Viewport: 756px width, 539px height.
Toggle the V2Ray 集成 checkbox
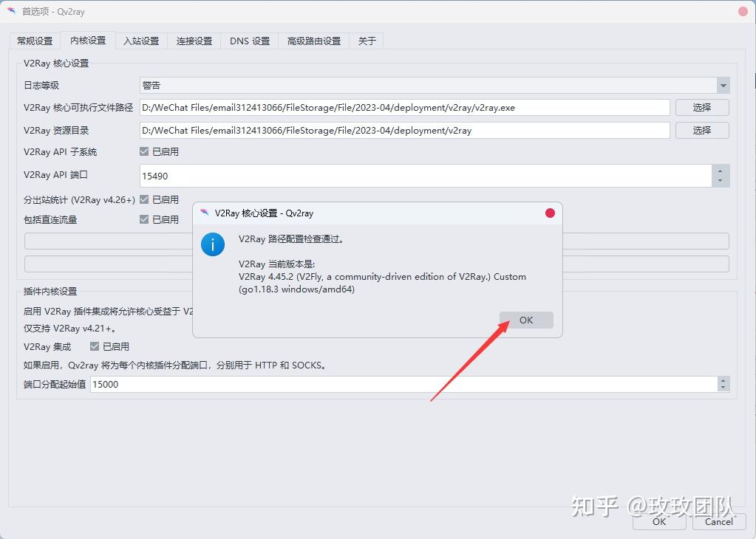[95, 346]
